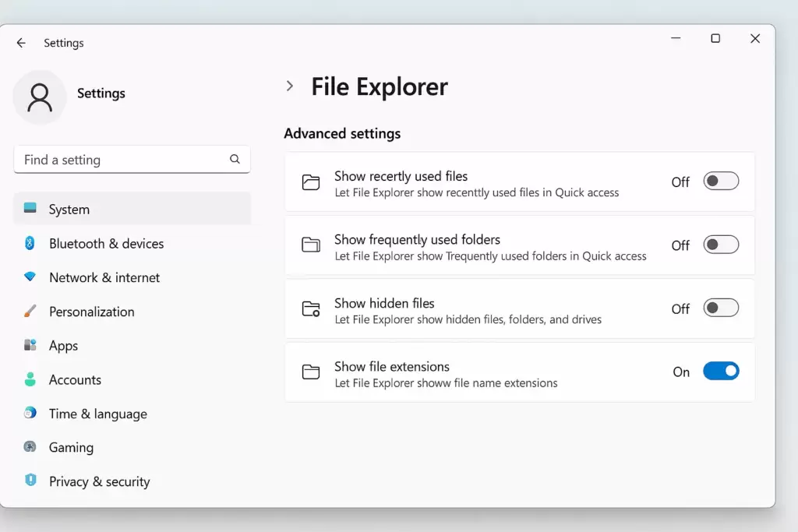
Task: Disable the Show file extensions toggle
Action: (721, 371)
